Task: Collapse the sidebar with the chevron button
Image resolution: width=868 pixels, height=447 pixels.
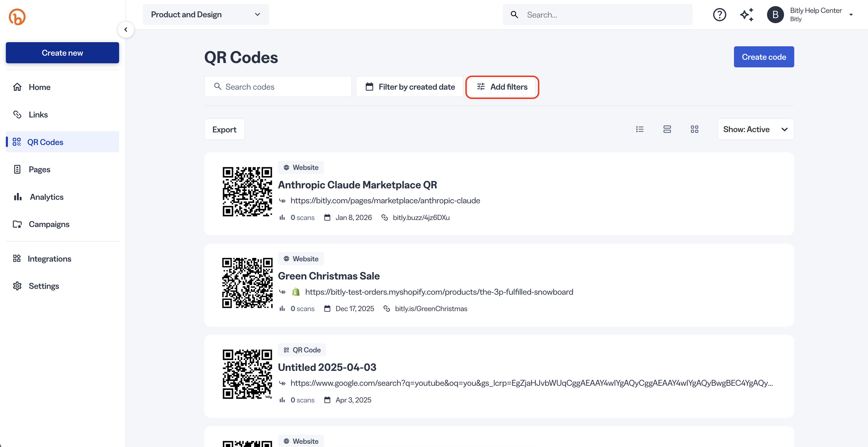Action: click(x=126, y=30)
